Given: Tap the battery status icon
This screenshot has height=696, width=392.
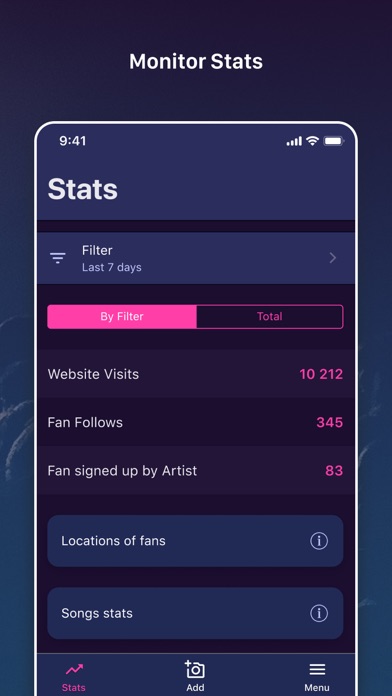Looking at the screenshot, I should (x=334, y=141).
